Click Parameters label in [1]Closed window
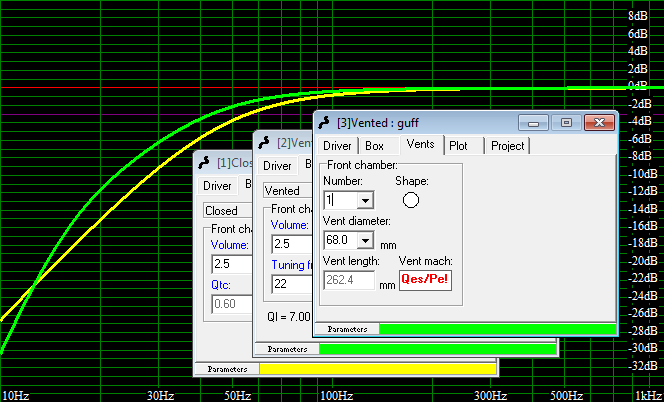Image resolution: width=664 pixels, height=402 pixels. (227, 369)
